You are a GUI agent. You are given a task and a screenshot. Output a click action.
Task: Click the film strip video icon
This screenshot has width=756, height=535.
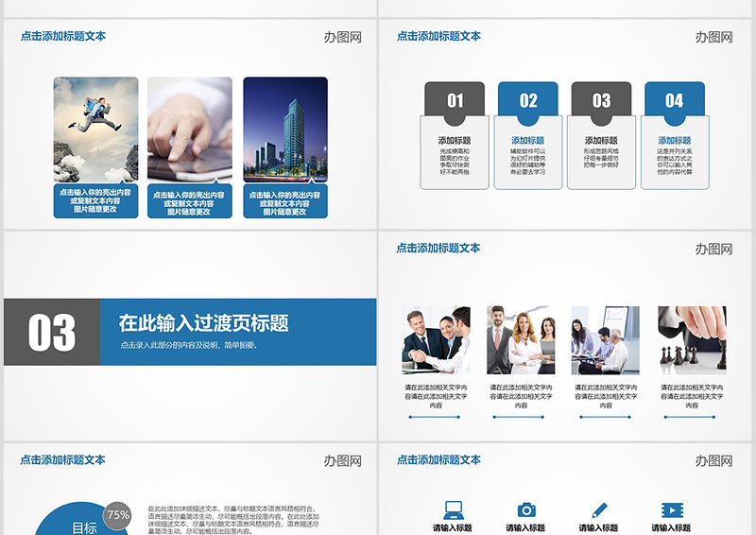pos(672,509)
